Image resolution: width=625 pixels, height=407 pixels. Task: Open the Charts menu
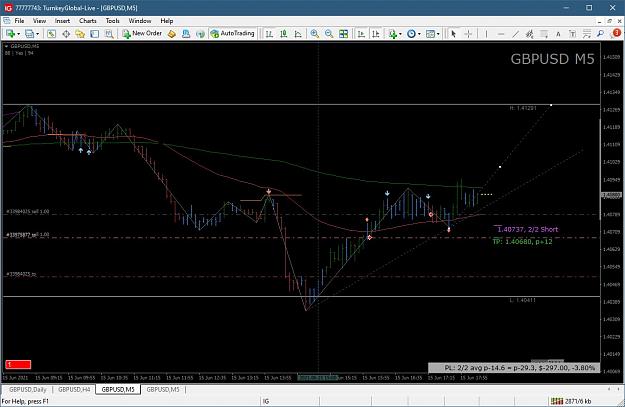coord(88,21)
